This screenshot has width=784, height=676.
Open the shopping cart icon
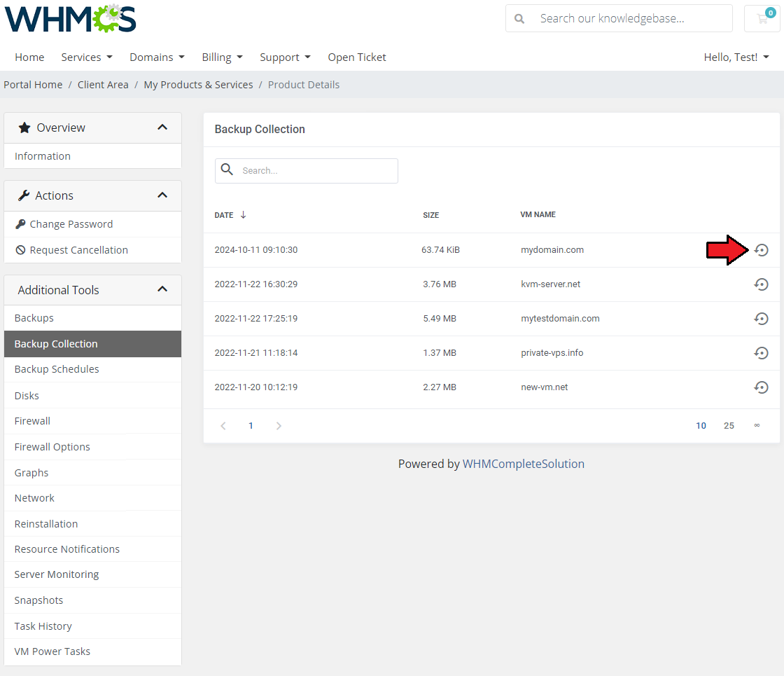762,18
